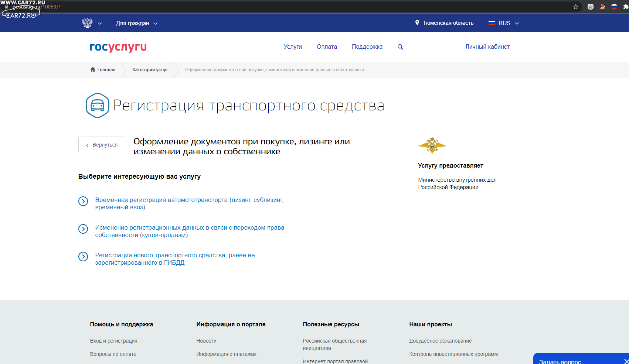Open Личный кабинет
The height and width of the screenshot is (364, 629).
tap(487, 47)
